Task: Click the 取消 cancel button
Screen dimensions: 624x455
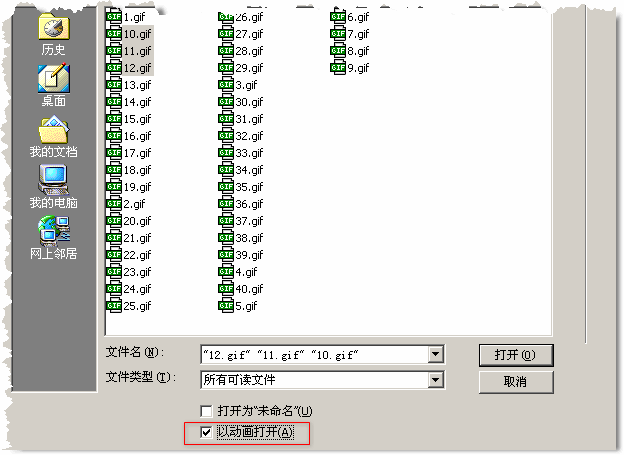Action: coord(516,382)
